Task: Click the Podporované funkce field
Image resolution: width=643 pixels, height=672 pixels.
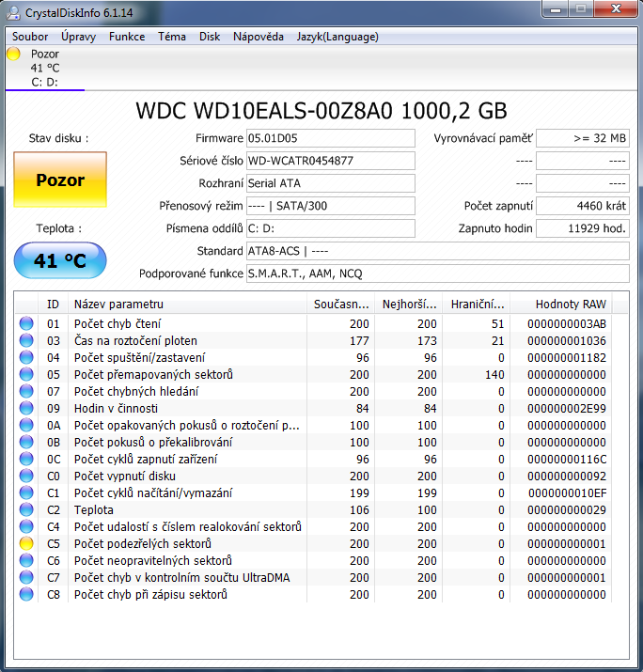Action: click(x=438, y=273)
